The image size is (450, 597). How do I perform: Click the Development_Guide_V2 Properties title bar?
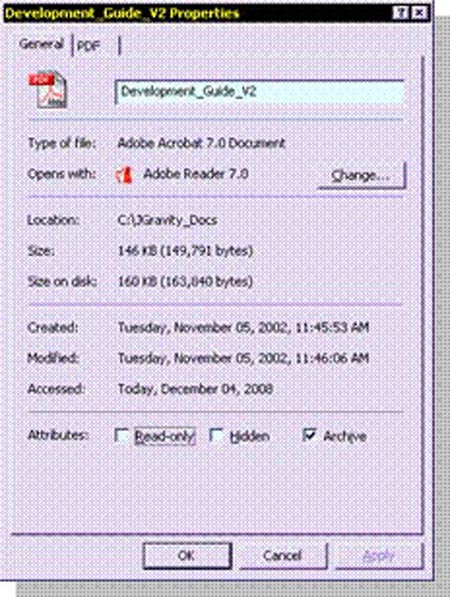pyautogui.click(x=198, y=13)
